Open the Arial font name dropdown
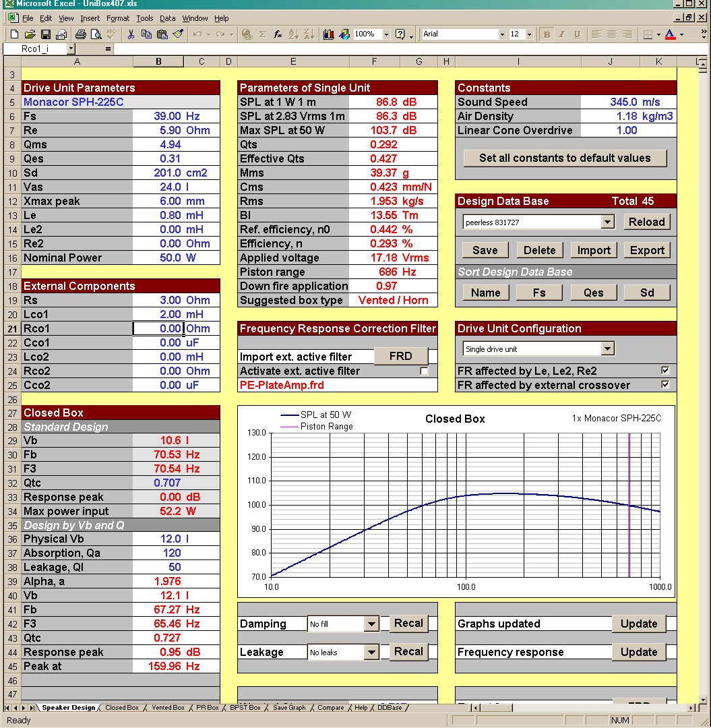Screen dimensions: 711x728 pos(501,34)
